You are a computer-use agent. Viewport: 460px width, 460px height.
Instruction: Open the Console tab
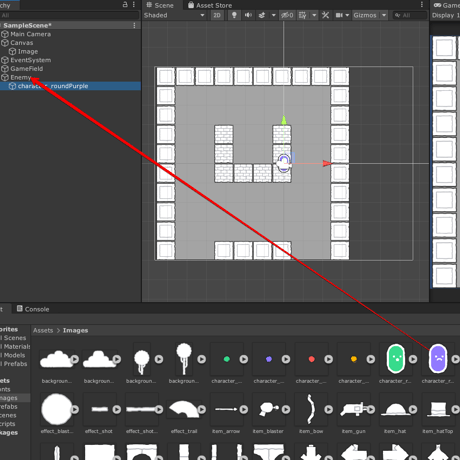33,309
